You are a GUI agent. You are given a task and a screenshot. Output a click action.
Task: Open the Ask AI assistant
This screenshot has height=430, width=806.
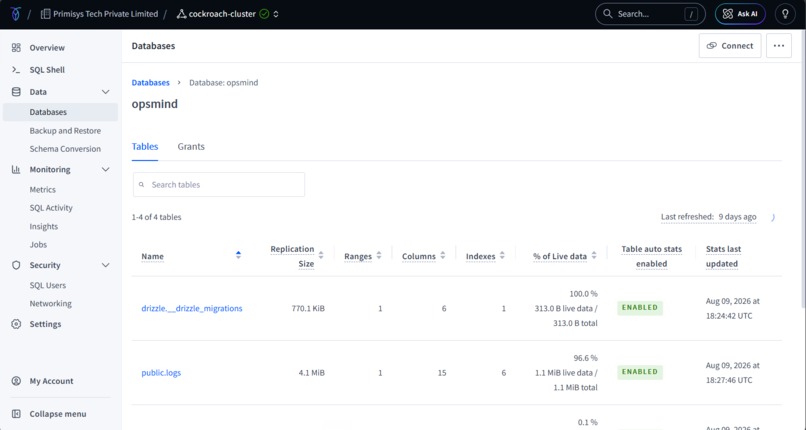tap(740, 14)
